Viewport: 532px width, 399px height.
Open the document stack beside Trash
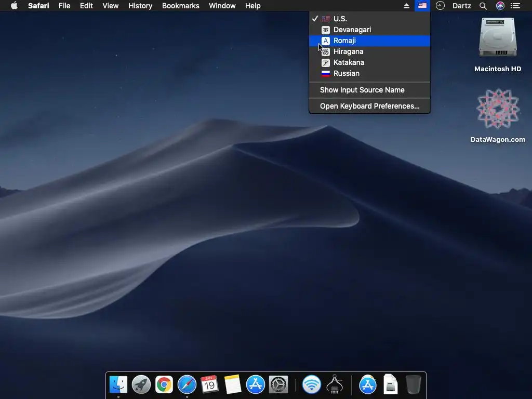pyautogui.click(x=391, y=384)
